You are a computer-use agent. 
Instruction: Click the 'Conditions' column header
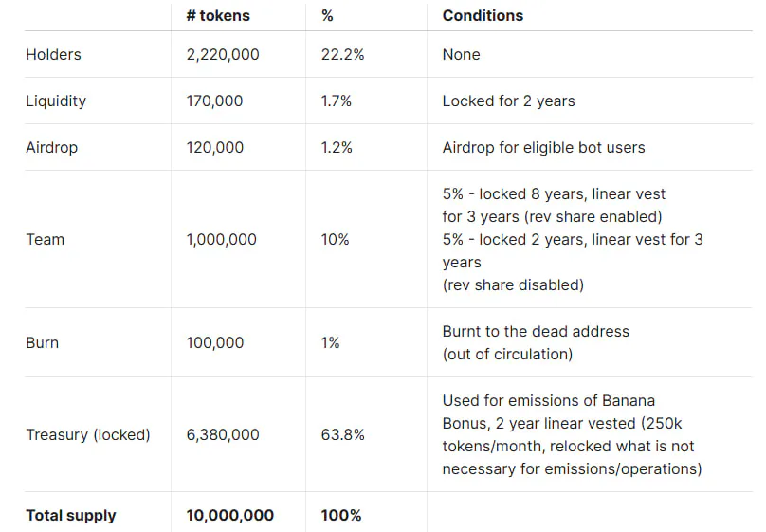(x=483, y=15)
